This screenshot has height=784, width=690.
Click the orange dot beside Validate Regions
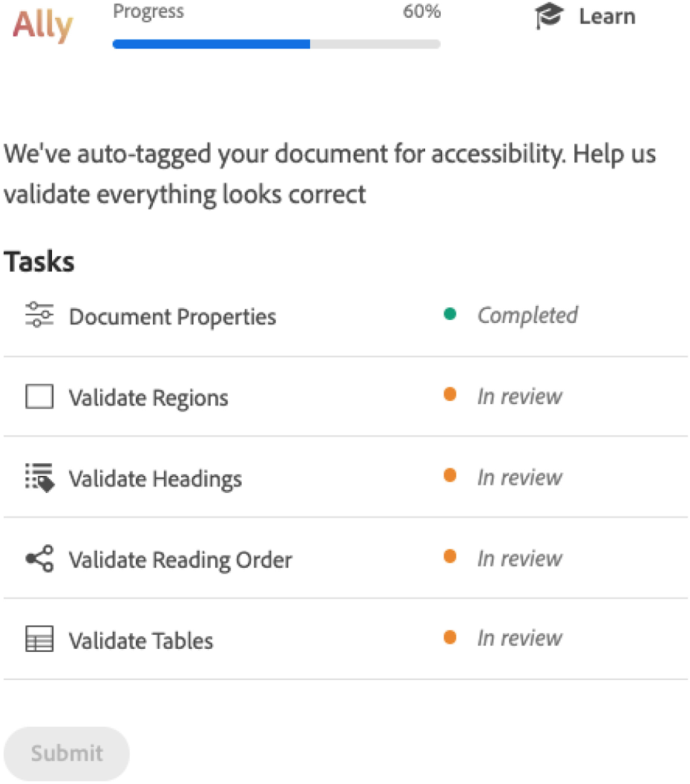450,394
